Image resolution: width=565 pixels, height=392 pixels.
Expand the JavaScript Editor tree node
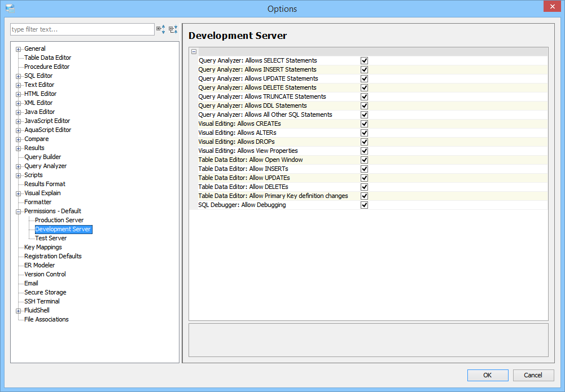point(19,121)
